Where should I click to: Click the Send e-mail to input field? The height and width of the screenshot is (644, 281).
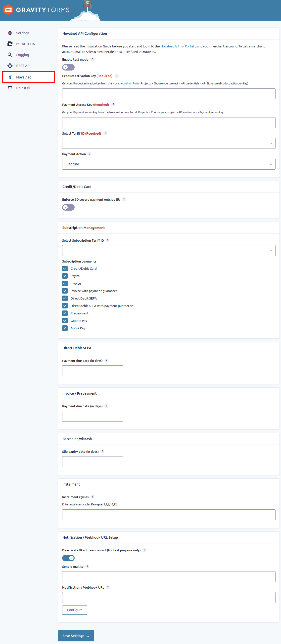tap(169, 577)
